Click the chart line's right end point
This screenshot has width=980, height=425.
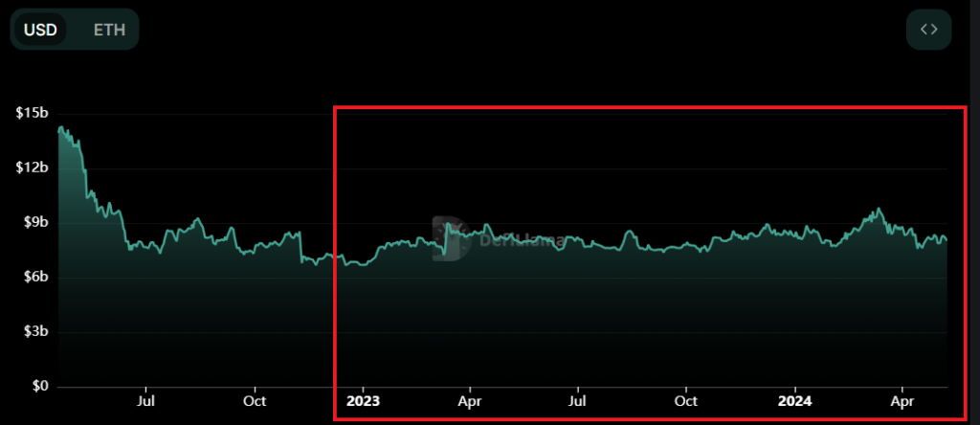pyautogui.click(x=947, y=240)
